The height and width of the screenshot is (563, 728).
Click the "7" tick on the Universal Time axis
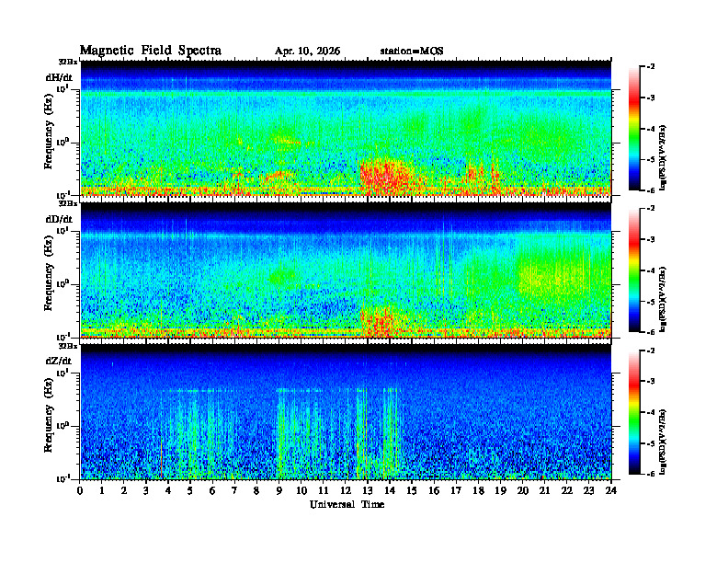235,491
